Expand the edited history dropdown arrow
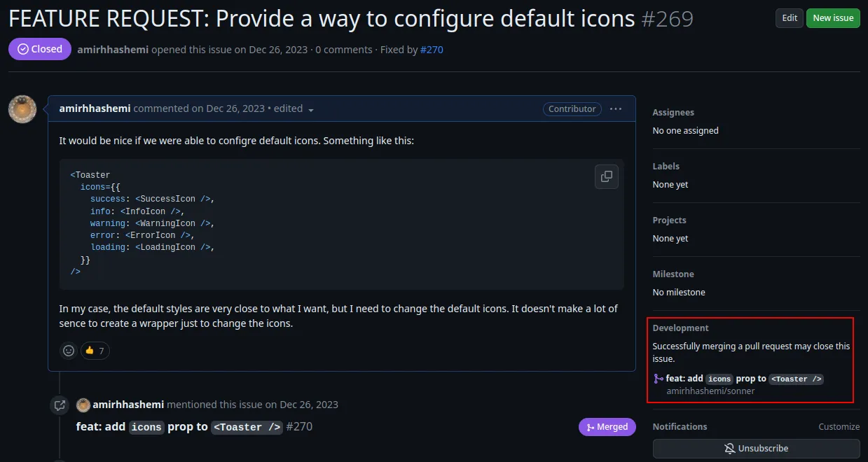This screenshot has height=462, width=868. (x=311, y=110)
